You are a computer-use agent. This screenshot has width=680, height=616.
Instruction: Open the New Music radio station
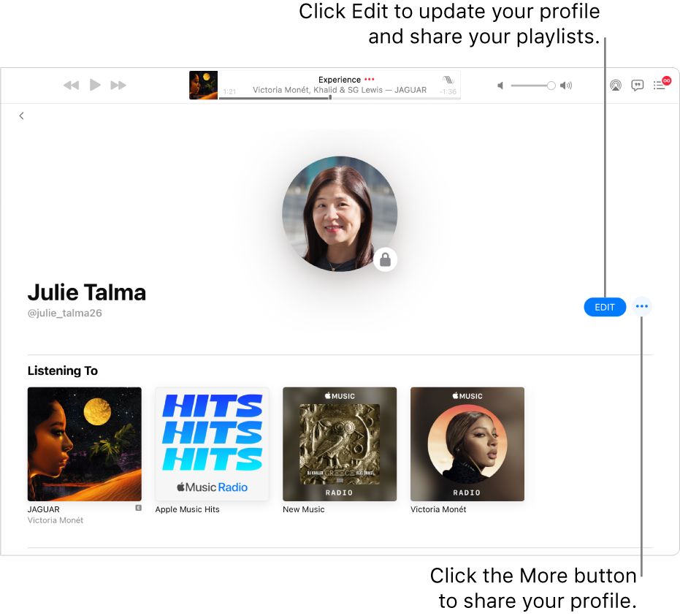click(x=340, y=444)
